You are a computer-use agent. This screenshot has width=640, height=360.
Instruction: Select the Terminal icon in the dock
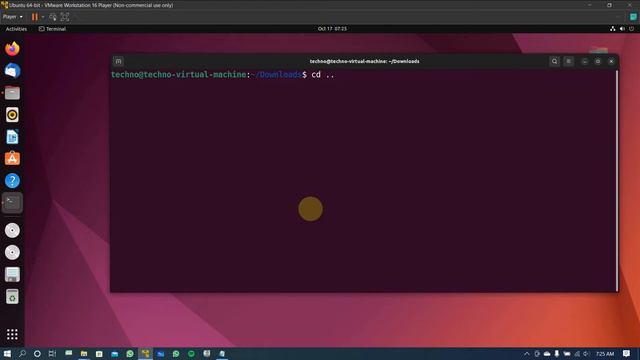coord(12,202)
